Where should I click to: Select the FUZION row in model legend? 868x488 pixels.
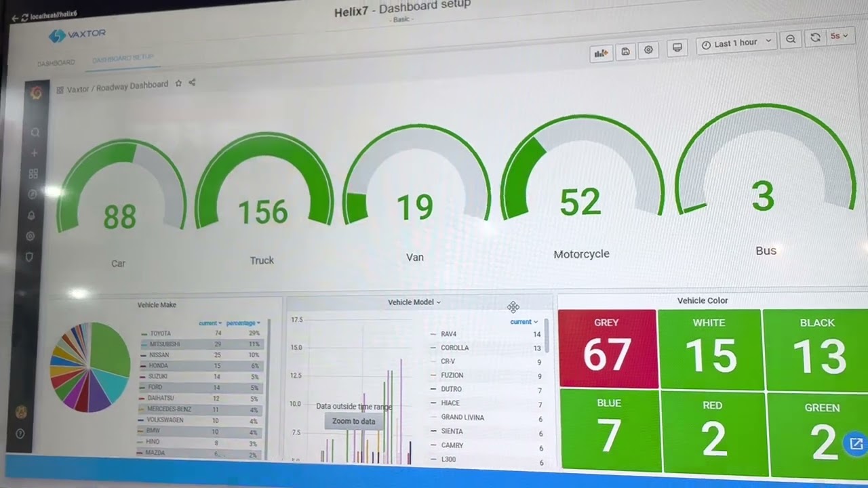[x=486, y=375]
